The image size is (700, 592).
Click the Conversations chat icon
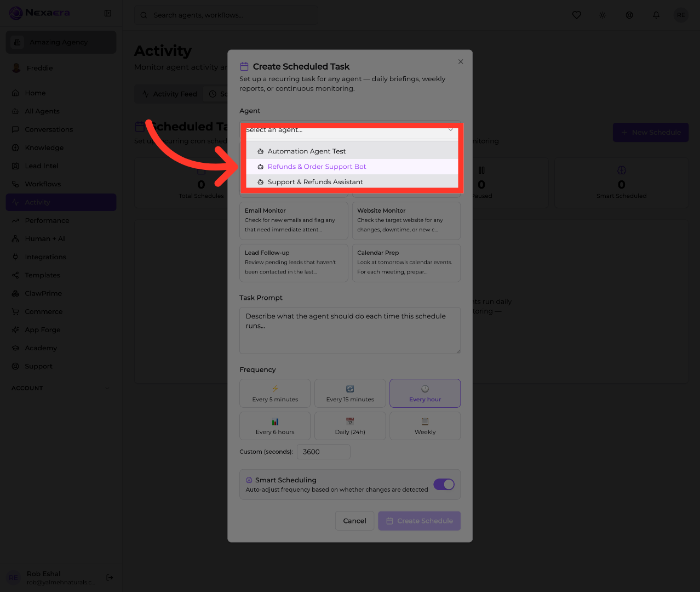pos(15,129)
